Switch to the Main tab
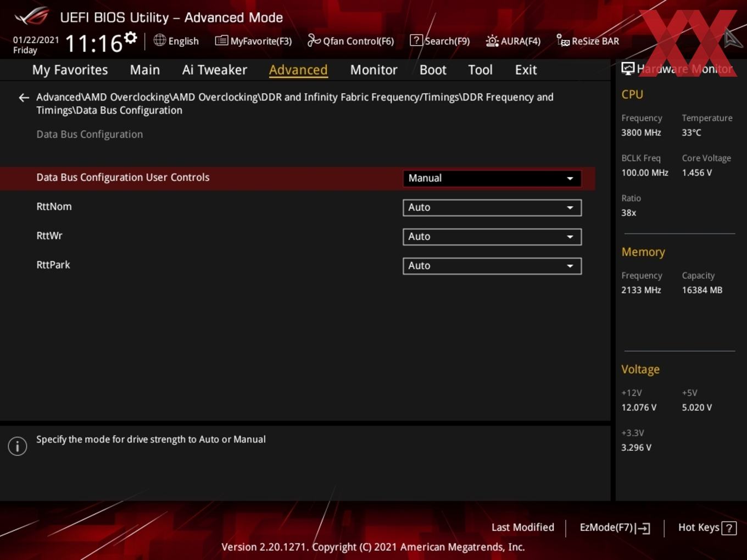This screenshot has height=560, width=747. click(145, 70)
